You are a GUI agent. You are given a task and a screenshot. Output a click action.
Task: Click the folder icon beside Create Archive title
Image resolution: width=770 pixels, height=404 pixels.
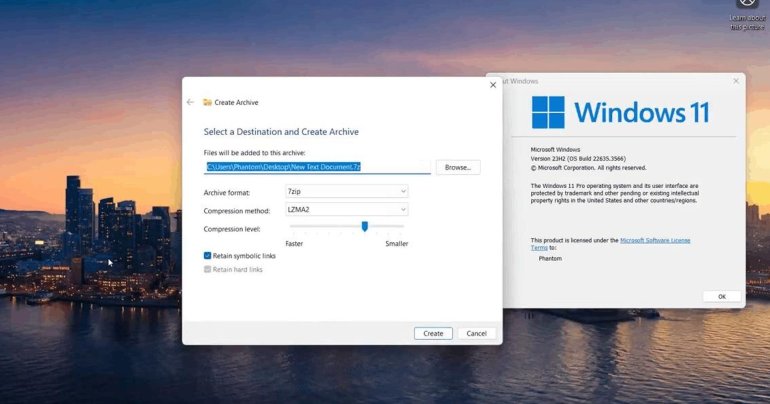[x=207, y=102]
